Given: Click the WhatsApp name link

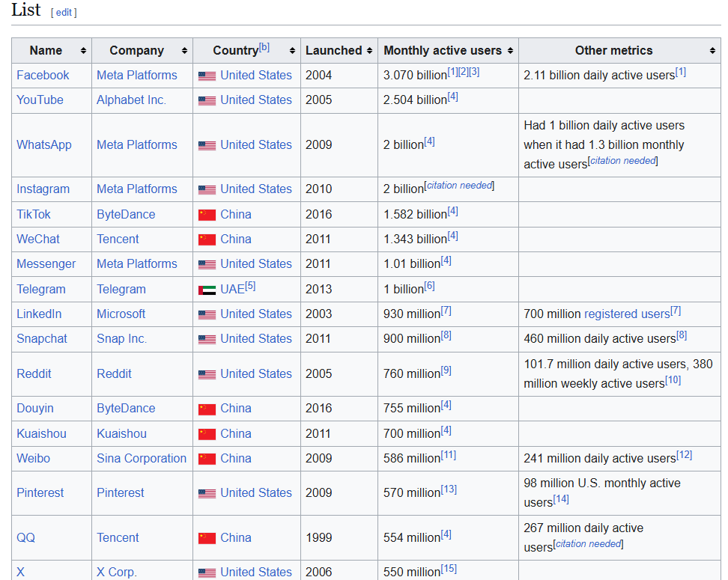Looking at the screenshot, I should click(x=44, y=145).
